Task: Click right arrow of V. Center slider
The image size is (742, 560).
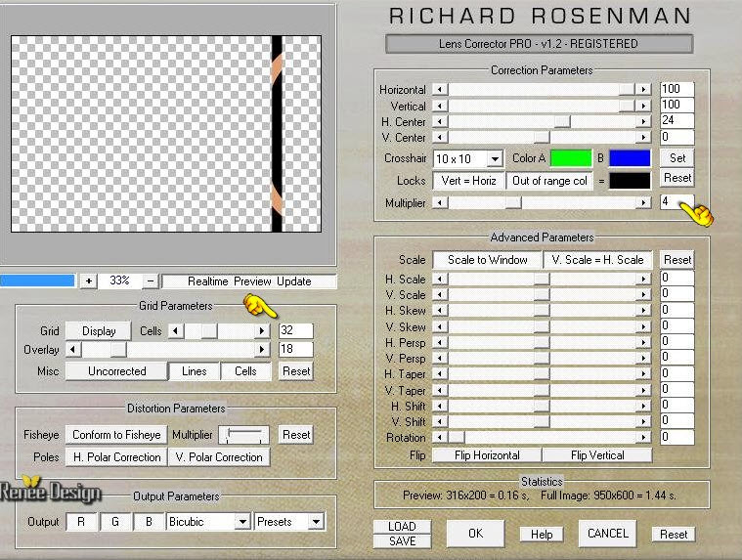Action: (x=643, y=137)
